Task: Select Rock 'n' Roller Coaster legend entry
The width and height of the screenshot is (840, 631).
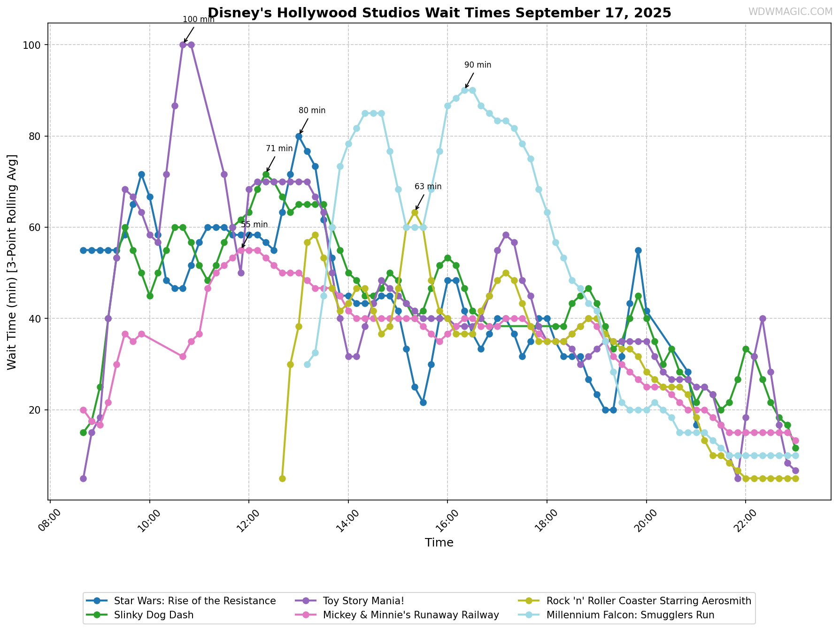Action: tap(636, 601)
